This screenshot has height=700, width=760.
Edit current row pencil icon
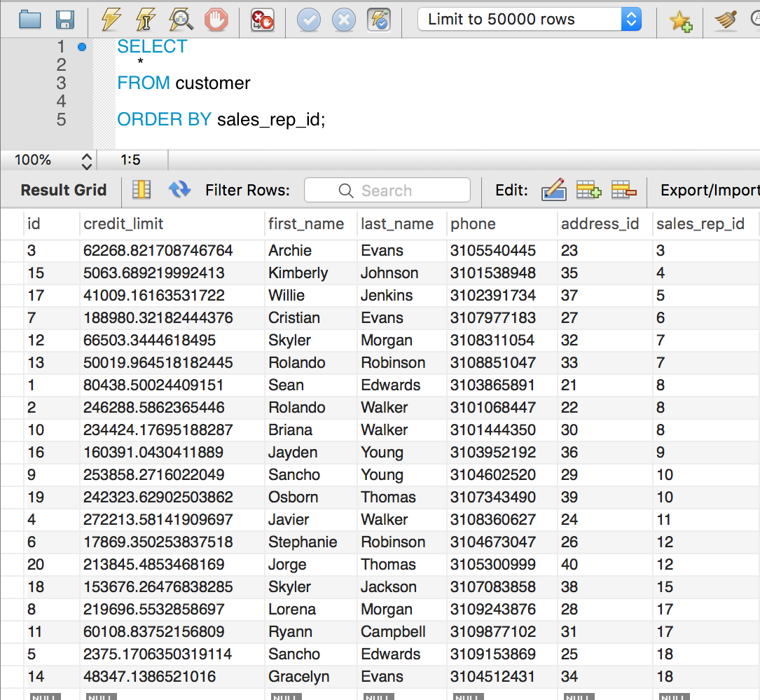pyautogui.click(x=553, y=190)
